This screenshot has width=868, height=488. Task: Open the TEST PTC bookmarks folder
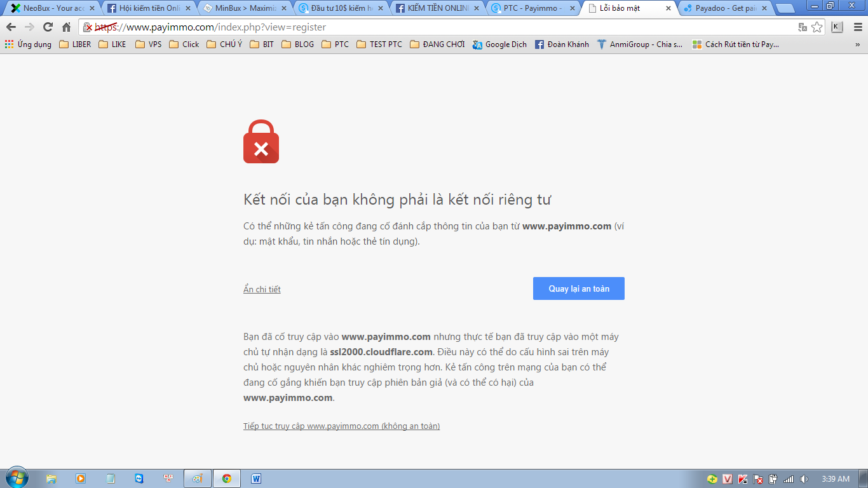pos(380,44)
